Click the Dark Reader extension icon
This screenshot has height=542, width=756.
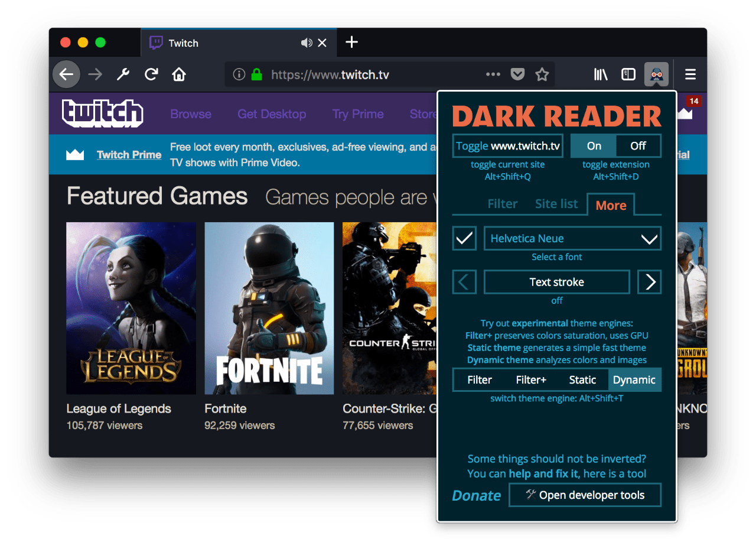[657, 74]
